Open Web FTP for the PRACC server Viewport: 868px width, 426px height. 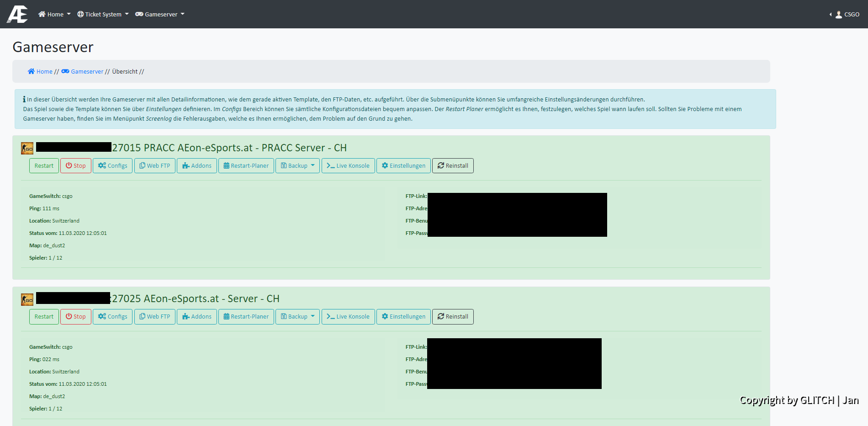tap(155, 166)
